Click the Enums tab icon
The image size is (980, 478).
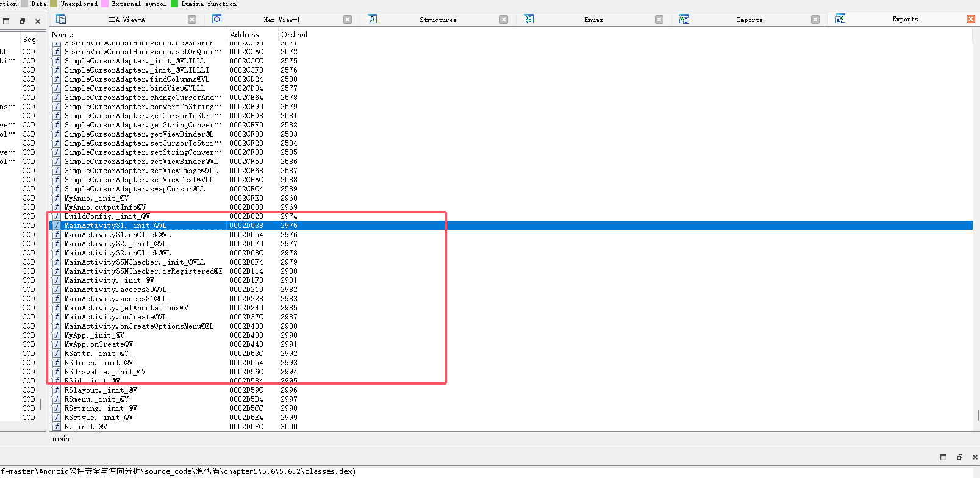[529, 20]
